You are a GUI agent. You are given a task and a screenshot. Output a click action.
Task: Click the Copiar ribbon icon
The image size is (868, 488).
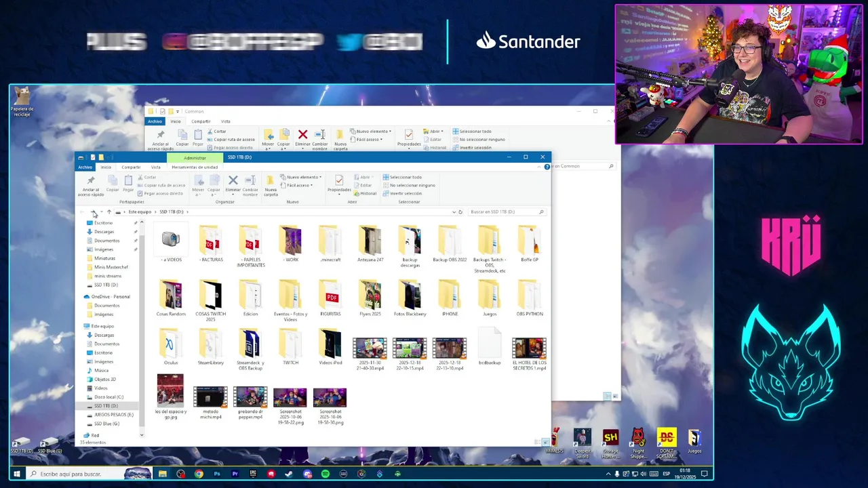[113, 180]
